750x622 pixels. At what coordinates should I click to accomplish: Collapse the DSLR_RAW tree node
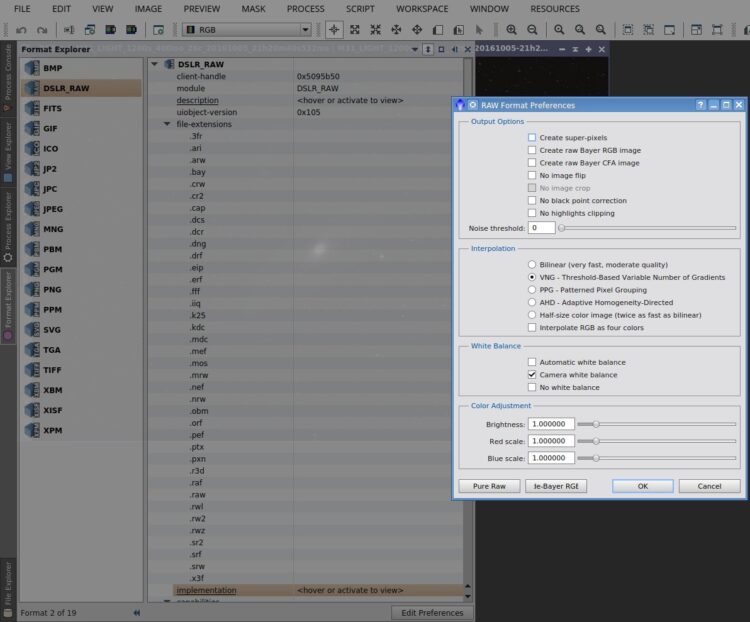tap(154, 64)
